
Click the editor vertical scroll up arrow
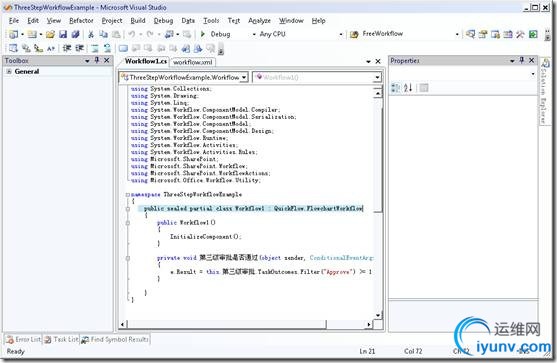pyautogui.click(x=378, y=93)
